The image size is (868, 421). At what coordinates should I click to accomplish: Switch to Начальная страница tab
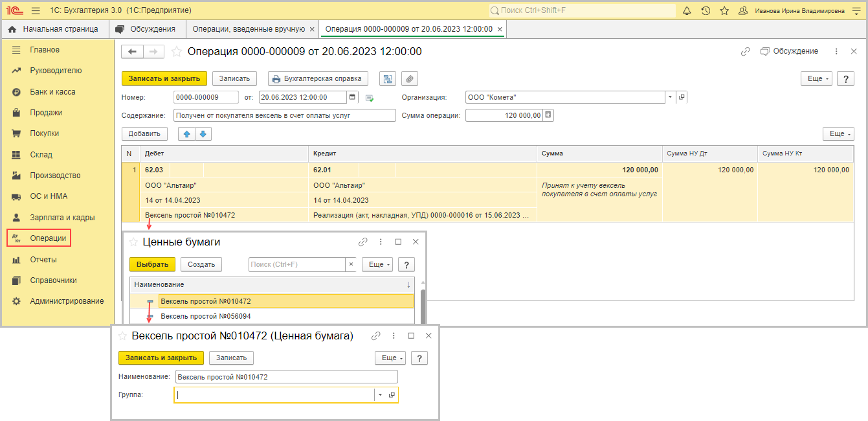pos(53,29)
